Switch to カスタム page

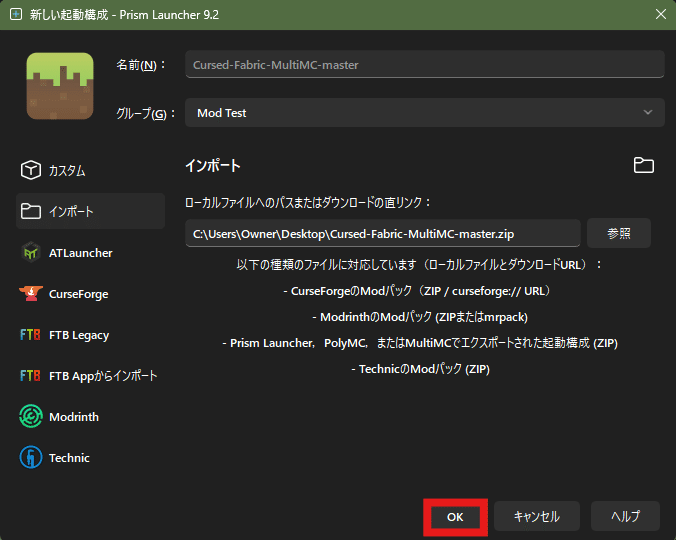click(67, 171)
